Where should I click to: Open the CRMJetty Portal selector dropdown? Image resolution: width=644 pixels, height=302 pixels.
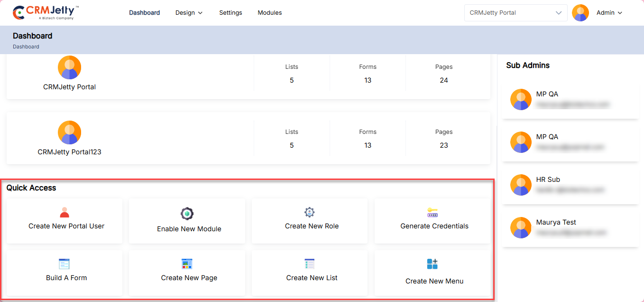click(x=515, y=13)
